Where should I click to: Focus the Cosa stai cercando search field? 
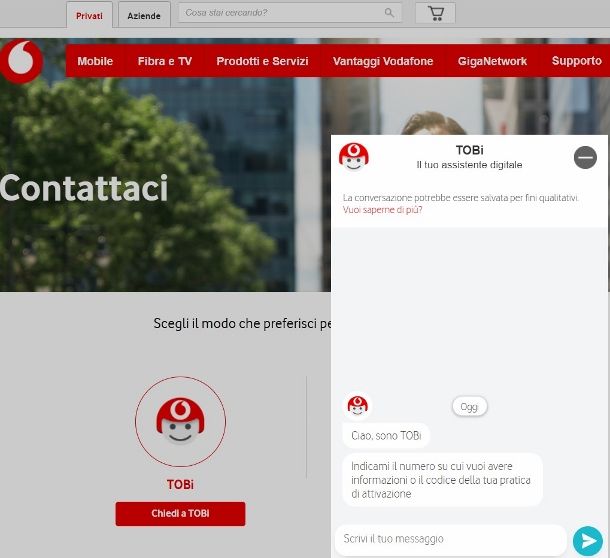coord(290,13)
